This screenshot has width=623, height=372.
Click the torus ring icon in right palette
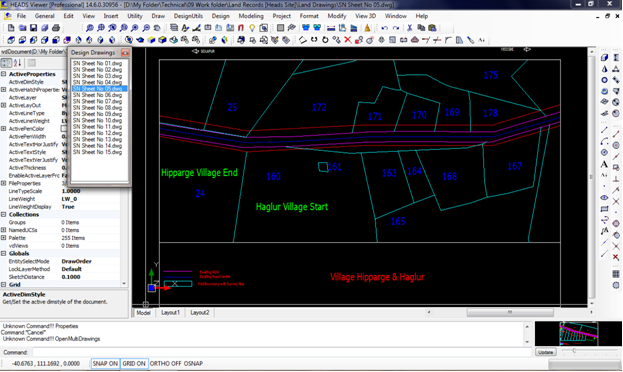click(x=604, y=80)
